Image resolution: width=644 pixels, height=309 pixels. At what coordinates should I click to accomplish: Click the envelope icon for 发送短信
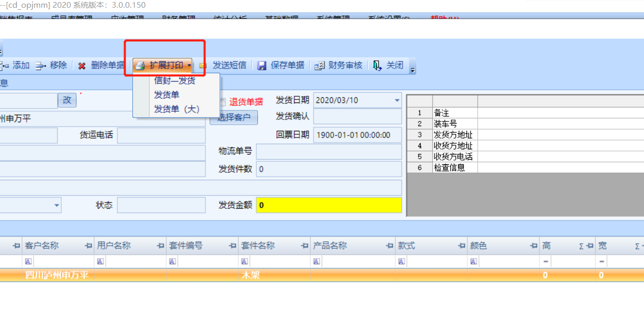pyautogui.click(x=203, y=66)
